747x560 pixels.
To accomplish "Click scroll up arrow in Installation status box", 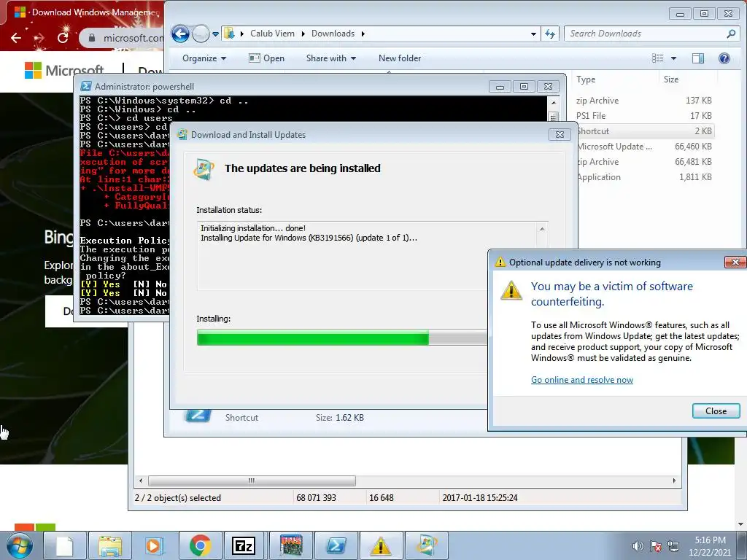I will point(542,229).
